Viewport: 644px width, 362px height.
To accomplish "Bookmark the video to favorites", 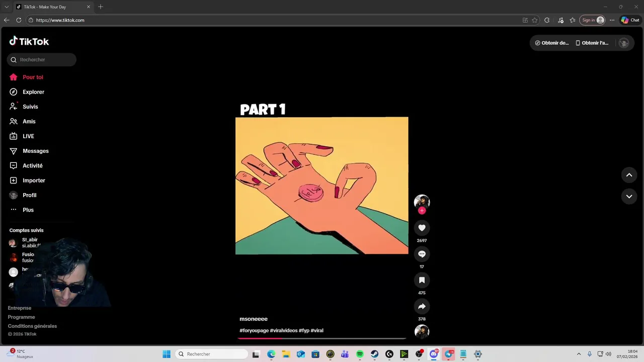I will point(422,280).
